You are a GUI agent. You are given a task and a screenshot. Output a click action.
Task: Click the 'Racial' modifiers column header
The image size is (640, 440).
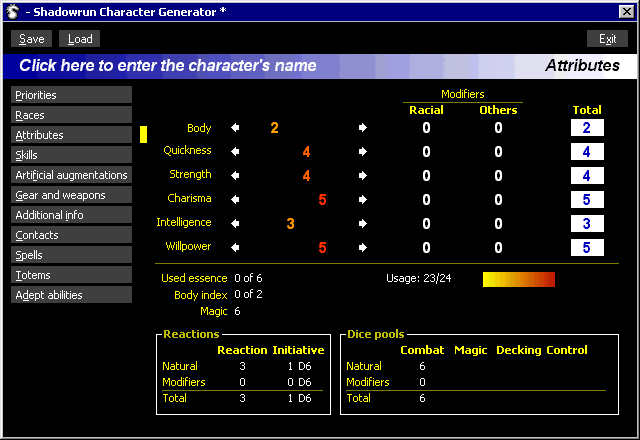coord(426,110)
